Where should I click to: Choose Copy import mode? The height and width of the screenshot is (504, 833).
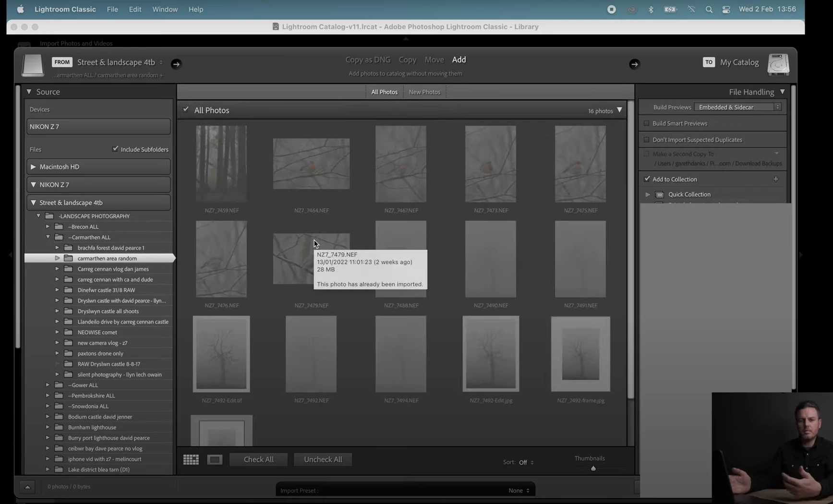click(407, 60)
